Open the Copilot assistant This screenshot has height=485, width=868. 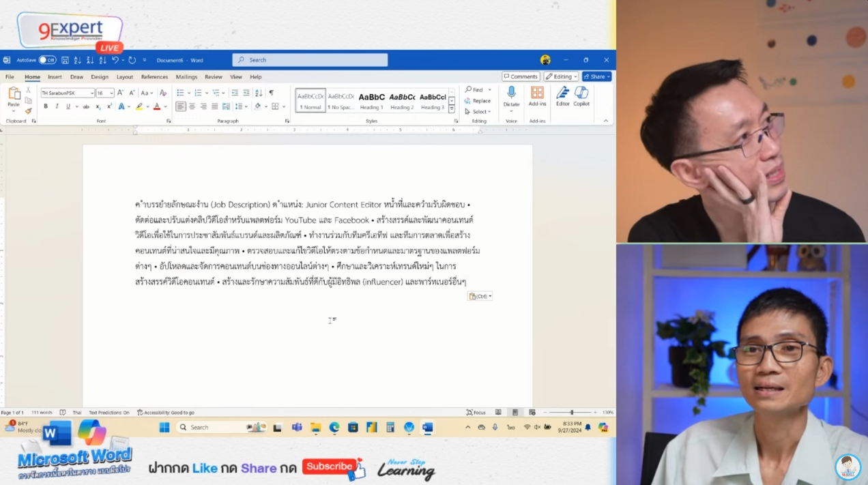(581, 99)
